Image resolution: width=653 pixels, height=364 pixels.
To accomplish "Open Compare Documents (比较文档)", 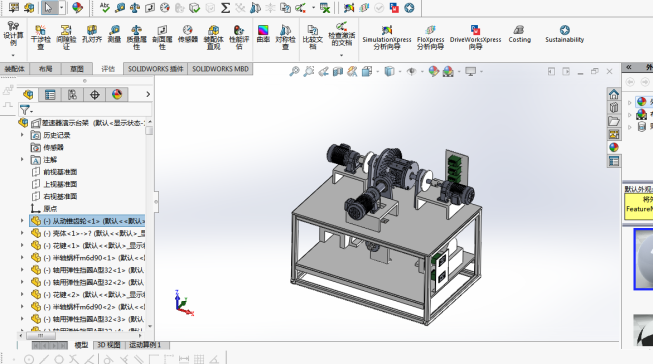I will coord(313,37).
